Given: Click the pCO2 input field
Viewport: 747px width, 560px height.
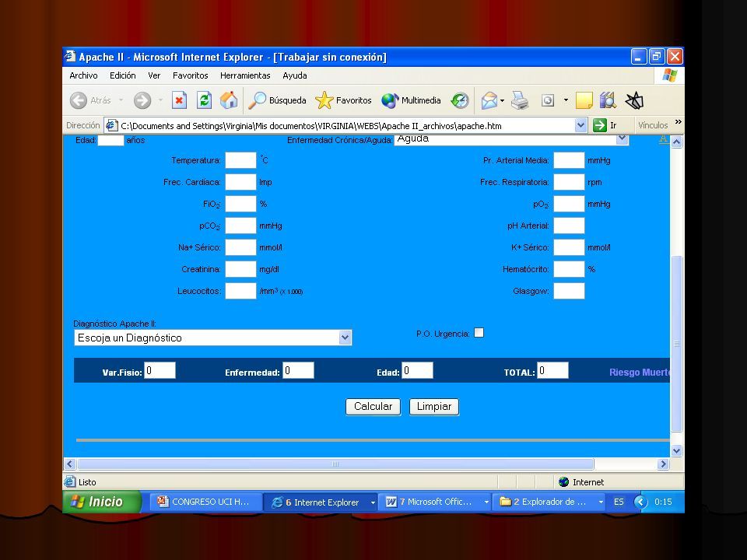Looking at the screenshot, I should [x=240, y=226].
